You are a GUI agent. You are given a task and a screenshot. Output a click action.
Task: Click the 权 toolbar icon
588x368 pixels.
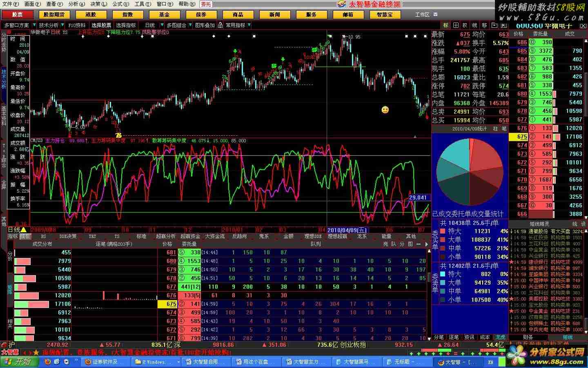[x=465, y=25]
